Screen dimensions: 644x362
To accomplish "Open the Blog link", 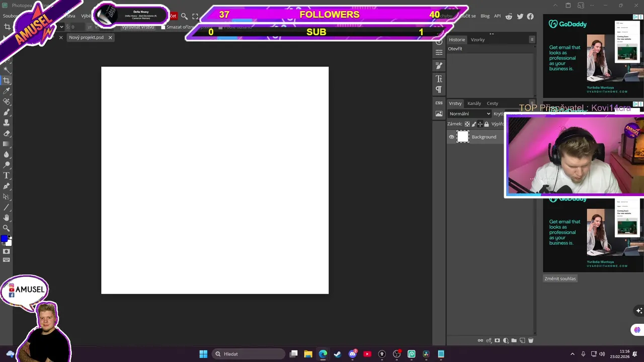I will pos(485,16).
